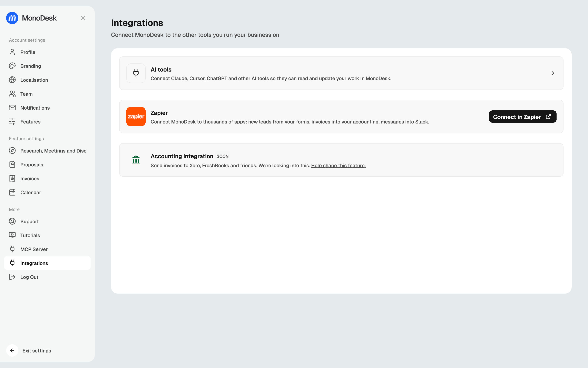Viewport: 588px width, 368px height.
Task: Click the Localisation globe icon
Action: 12,80
